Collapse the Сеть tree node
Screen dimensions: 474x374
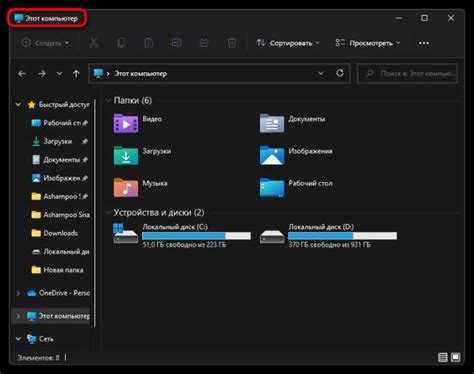[18, 339]
